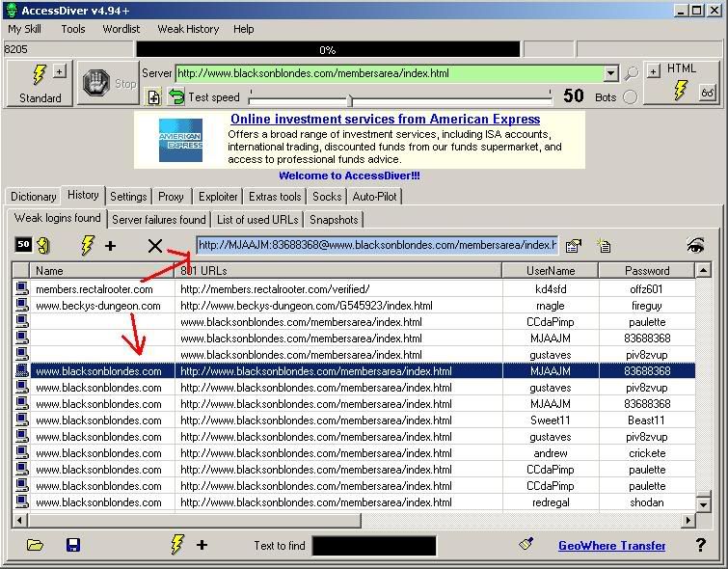Click the green Server URL input field
728x569 pixels.
[390, 73]
